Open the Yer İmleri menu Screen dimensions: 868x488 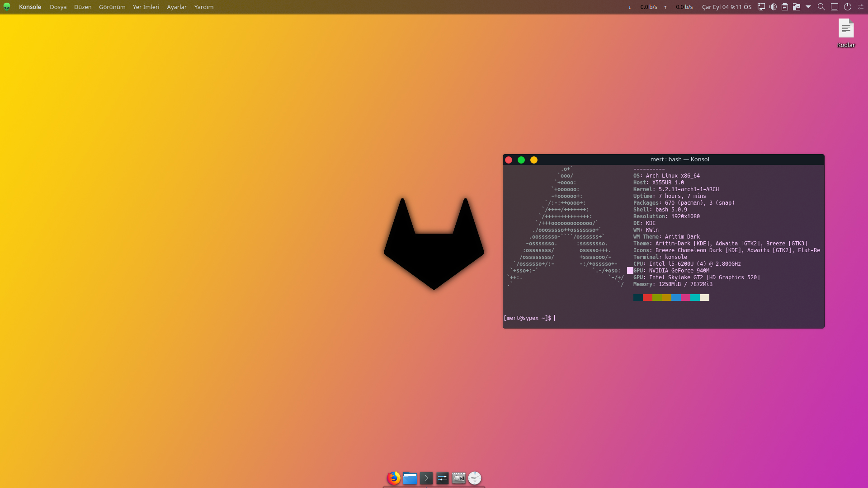(x=146, y=7)
